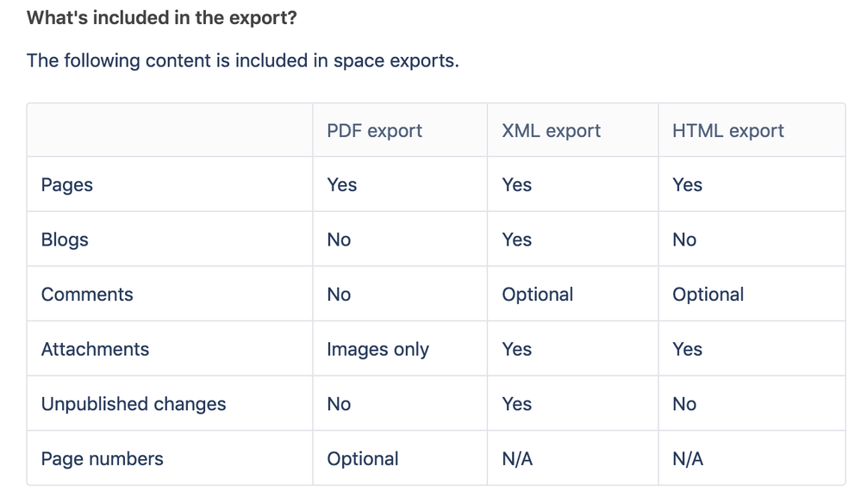Click the PDF export column header
The image size is (861, 504).
click(374, 131)
